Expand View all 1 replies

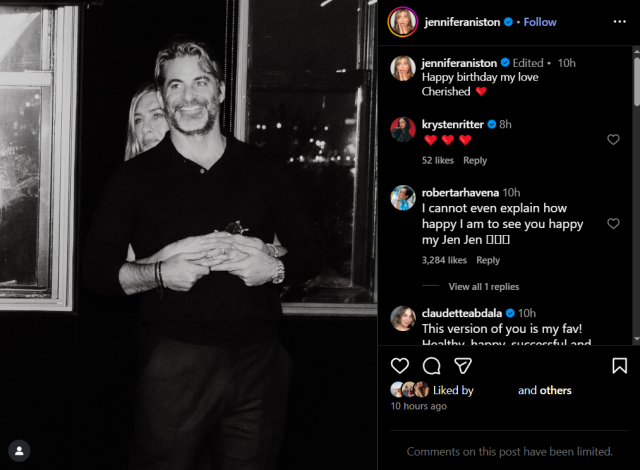point(484,287)
